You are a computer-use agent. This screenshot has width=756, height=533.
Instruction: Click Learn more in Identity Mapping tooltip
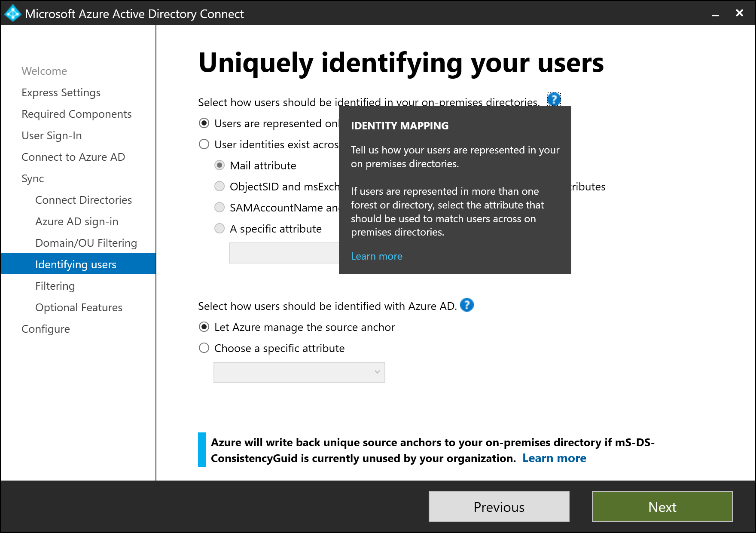(376, 256)
